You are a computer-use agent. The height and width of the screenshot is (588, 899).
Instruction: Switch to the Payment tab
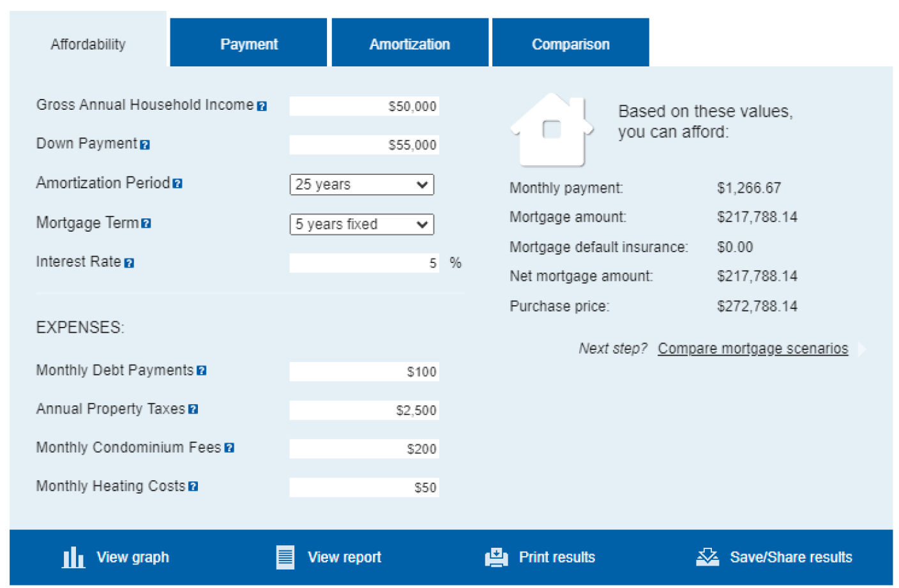248,43
